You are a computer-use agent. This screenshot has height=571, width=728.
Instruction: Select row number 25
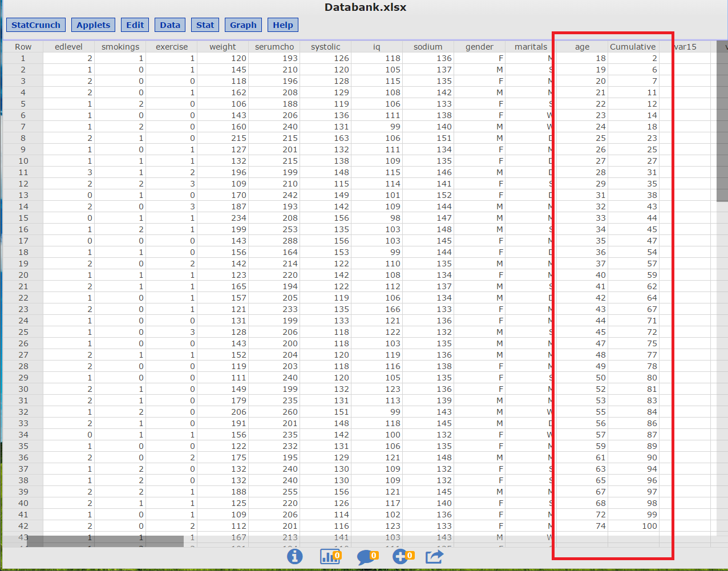23,332
